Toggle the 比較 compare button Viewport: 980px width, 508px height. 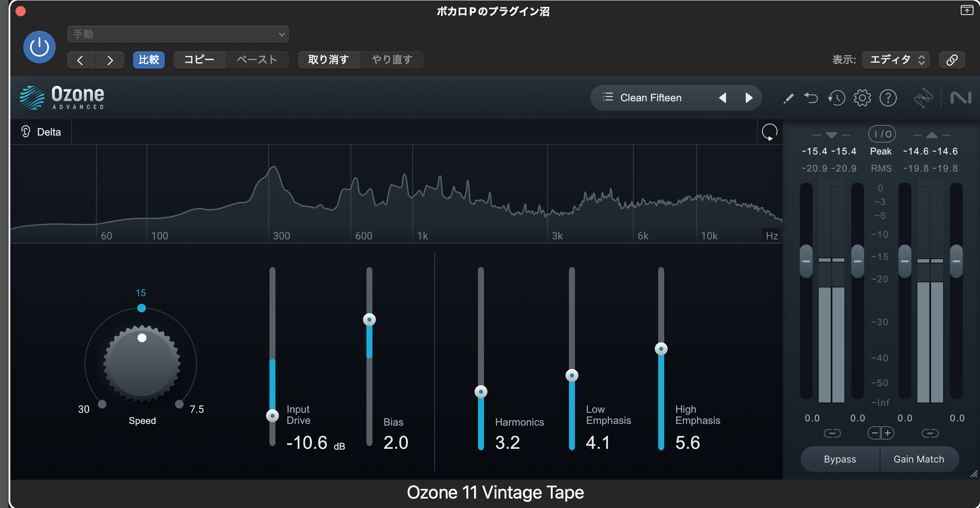(x=149, y=60)
